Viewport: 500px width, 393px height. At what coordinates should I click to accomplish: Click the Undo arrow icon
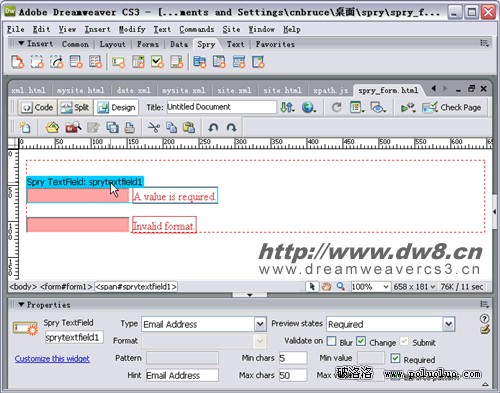click(x=213, y=127)
